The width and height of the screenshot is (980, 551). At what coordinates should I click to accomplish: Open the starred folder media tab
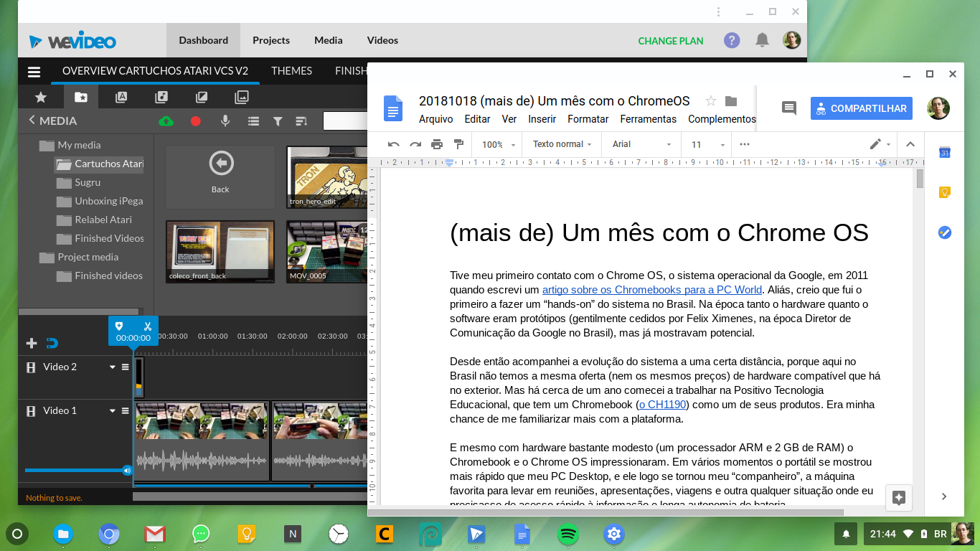(81, 97)
